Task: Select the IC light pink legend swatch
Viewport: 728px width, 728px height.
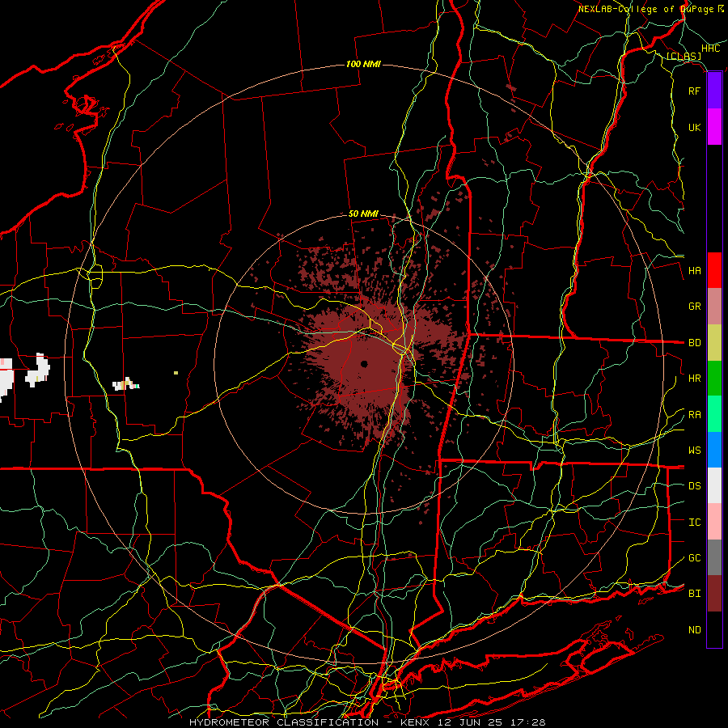Action: tap(714, 522)
